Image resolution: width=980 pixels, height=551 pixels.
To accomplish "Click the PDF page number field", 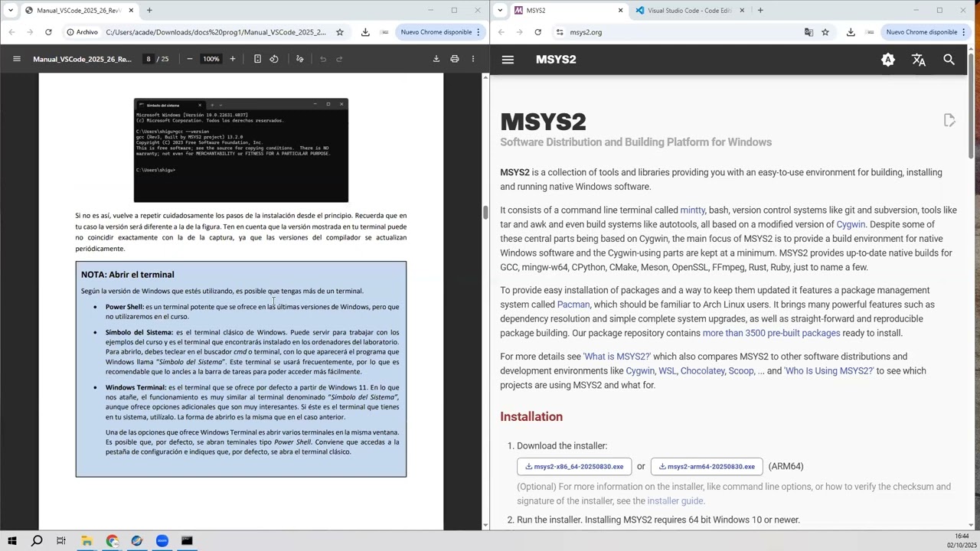I will pyautogui.click(x=149, y=59).
